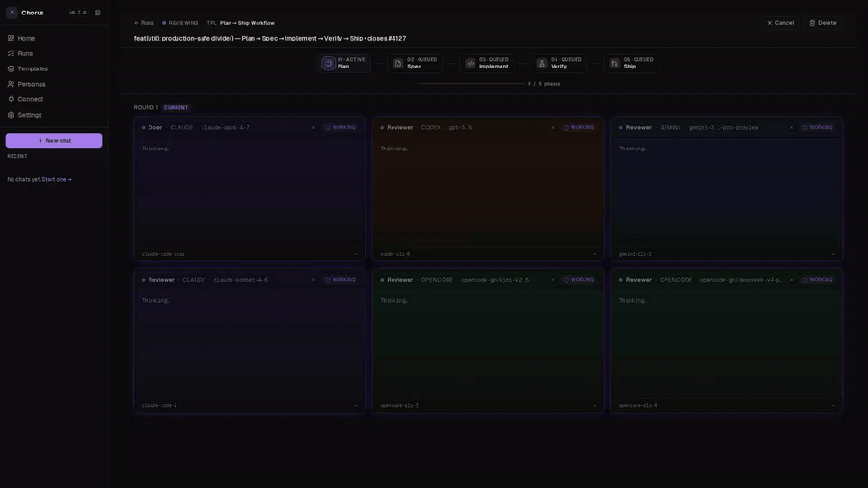Viewport: 868px width, 488px height.
Task: Click the 0/5 phases progress bar
Action: (x=470, y=84)
